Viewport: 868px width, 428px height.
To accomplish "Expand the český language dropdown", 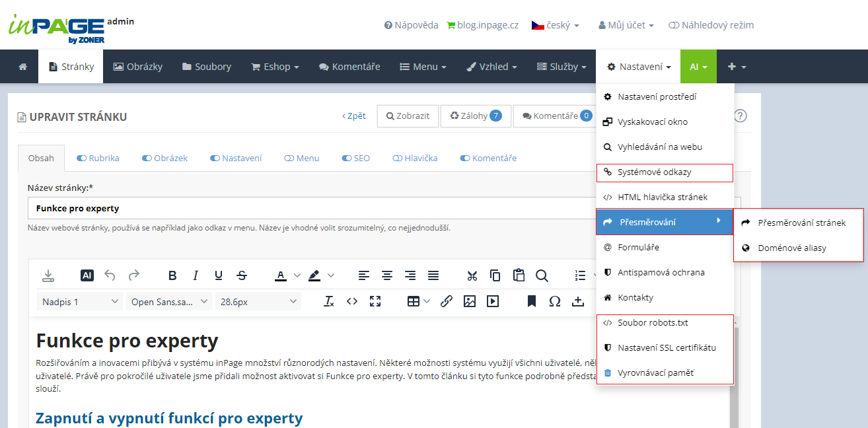I will pos(556,25).
